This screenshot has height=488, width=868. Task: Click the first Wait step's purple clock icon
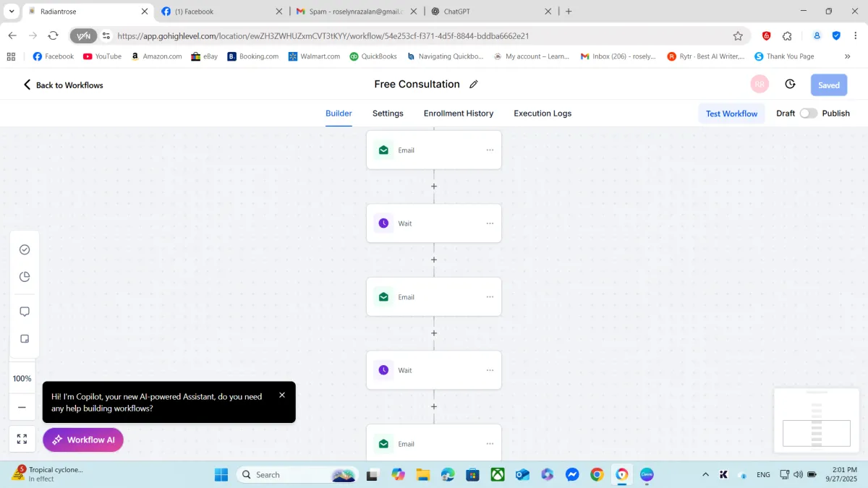(383, 223)
